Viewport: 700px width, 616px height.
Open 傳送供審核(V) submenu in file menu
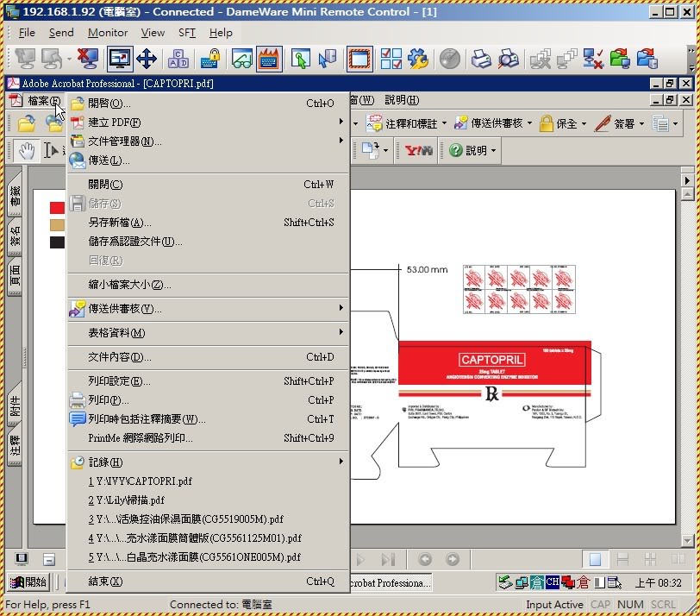pyautogui.click(x=208, y=308)
